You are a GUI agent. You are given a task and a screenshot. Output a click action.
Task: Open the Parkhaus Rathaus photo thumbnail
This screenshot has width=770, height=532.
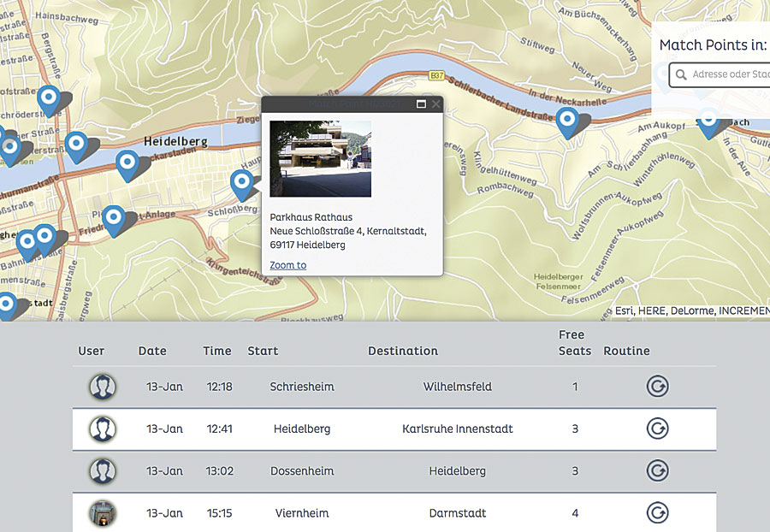tap(320, 158)
